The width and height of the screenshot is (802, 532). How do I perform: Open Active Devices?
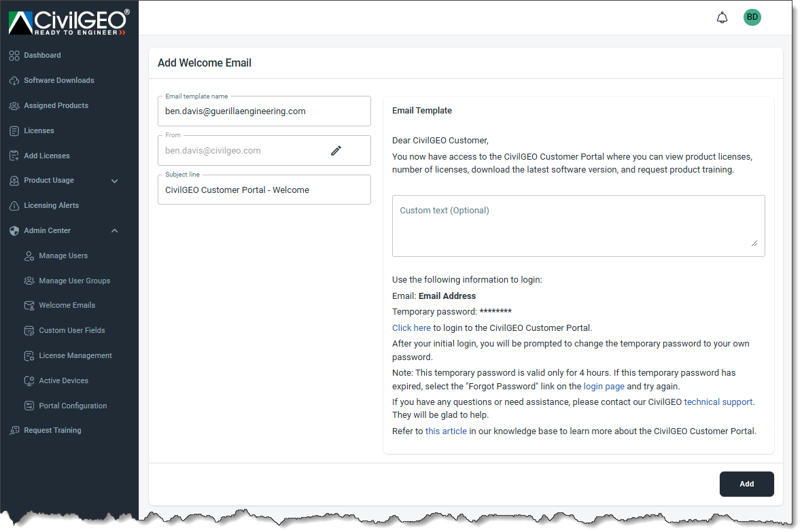point(63,380)
